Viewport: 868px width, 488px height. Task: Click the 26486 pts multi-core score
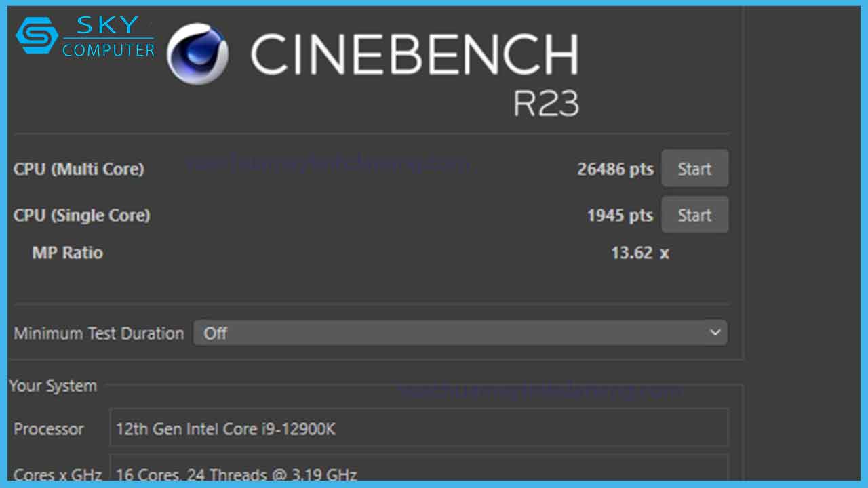pos(615,169)
